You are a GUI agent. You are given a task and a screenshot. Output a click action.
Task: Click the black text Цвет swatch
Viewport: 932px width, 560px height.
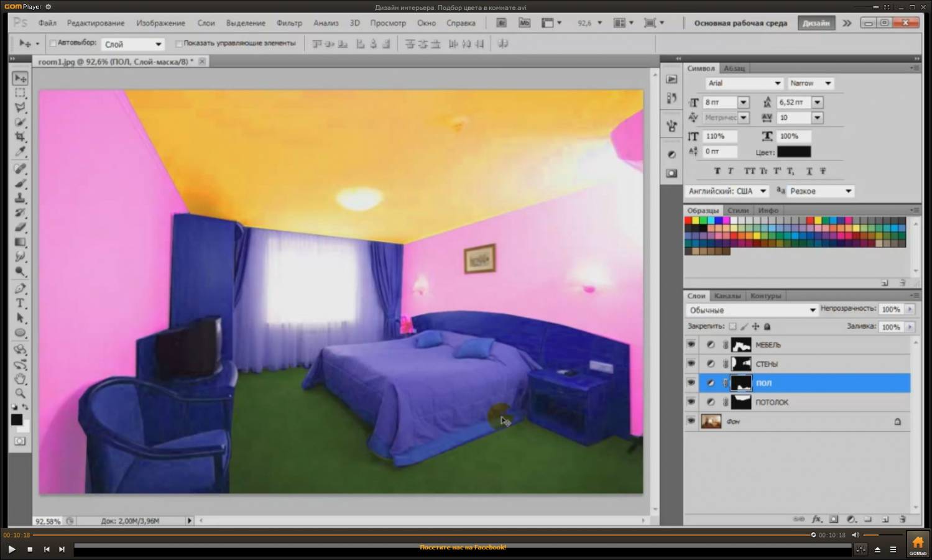(793, 152)
